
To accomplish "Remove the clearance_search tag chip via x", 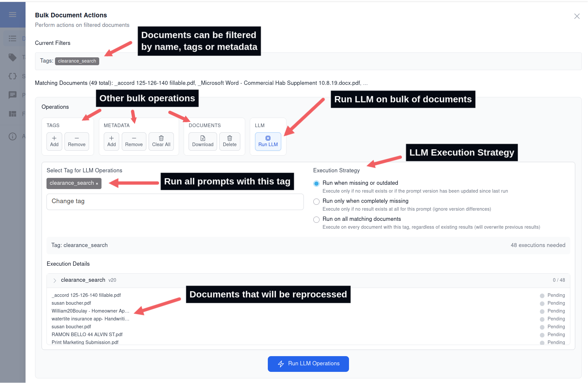I will coord(97,183).
